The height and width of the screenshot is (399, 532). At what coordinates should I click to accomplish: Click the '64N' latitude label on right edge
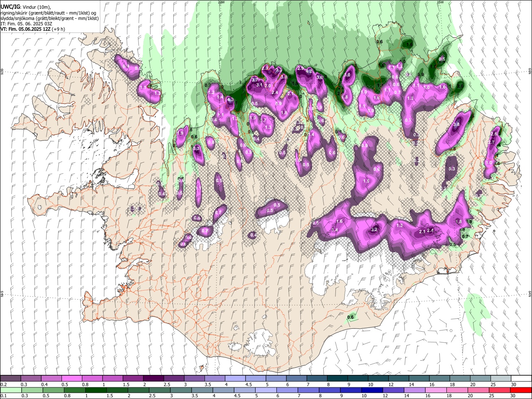click(x=530, y=293)
